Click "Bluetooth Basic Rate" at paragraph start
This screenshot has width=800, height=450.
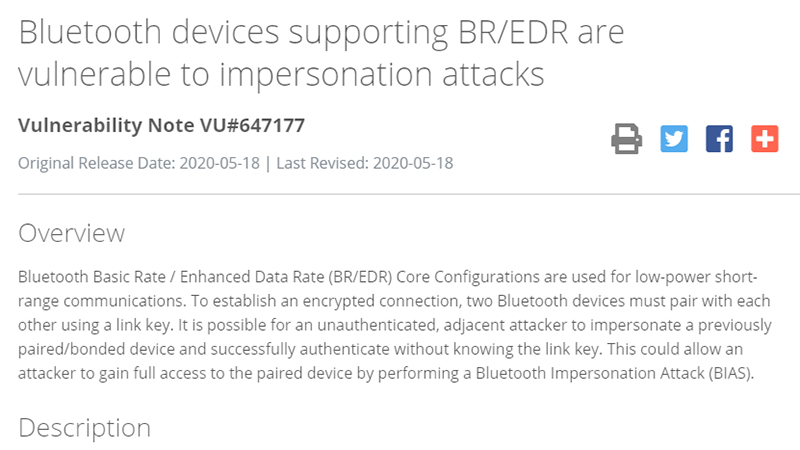[x=87, y=277]
